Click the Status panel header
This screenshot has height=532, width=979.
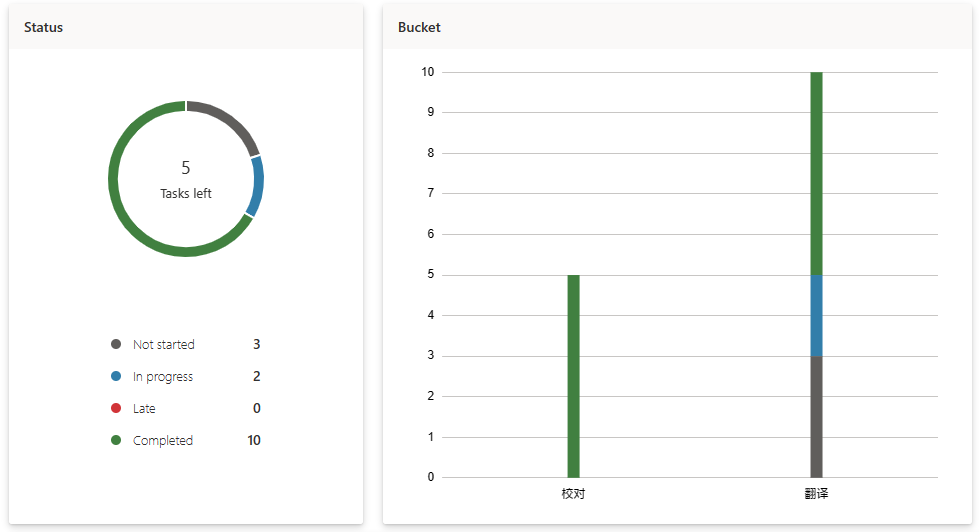(x=44, y=28)
